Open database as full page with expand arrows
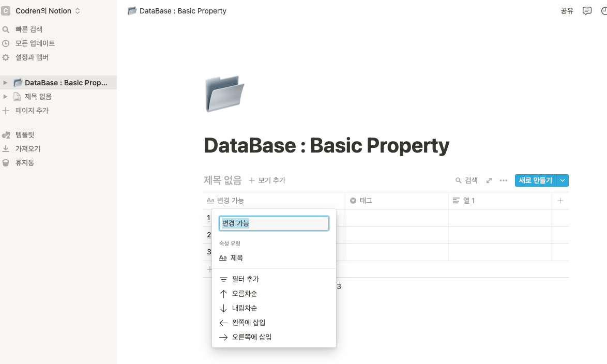This screenshot has height=364, width=607. (x=489, y=180)
